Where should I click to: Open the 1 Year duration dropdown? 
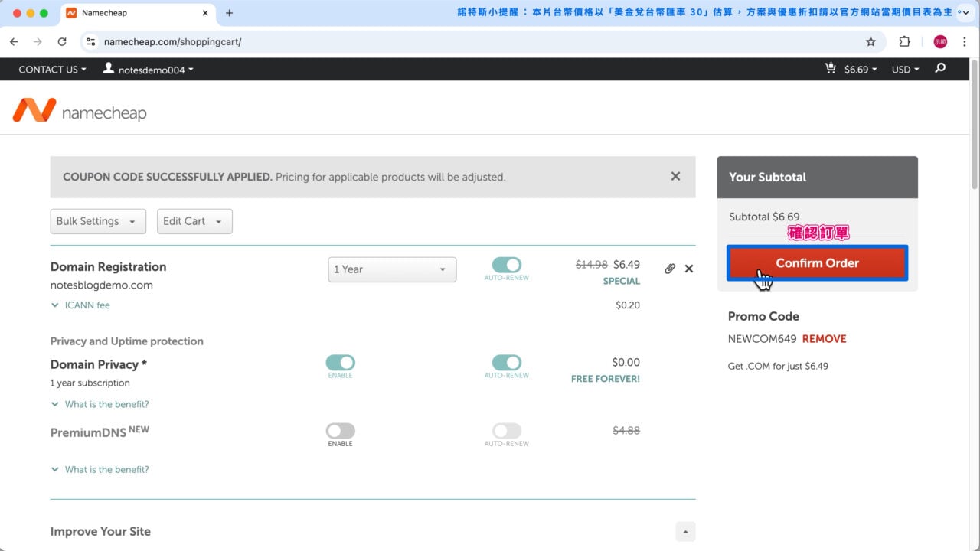(392, 269)
